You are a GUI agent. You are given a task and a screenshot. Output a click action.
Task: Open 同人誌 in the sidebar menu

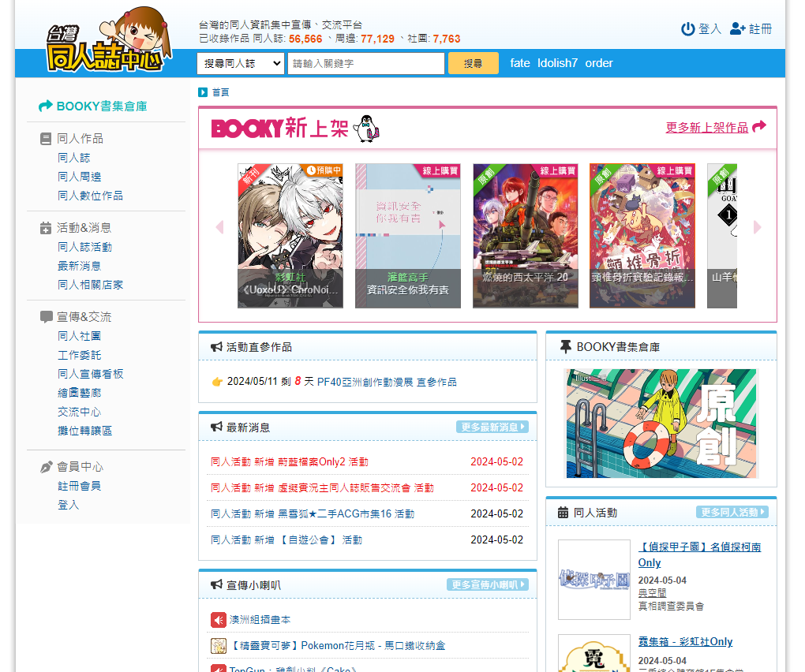tap(74, 158)
